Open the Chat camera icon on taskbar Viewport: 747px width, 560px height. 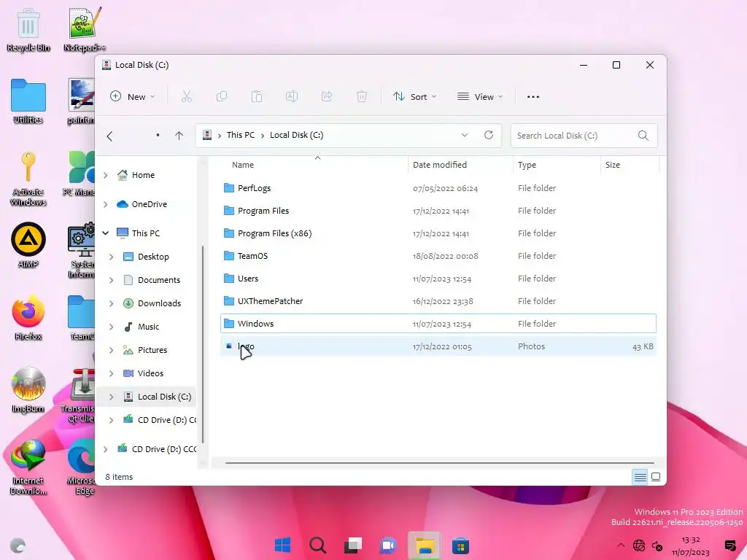pos(388,545)
